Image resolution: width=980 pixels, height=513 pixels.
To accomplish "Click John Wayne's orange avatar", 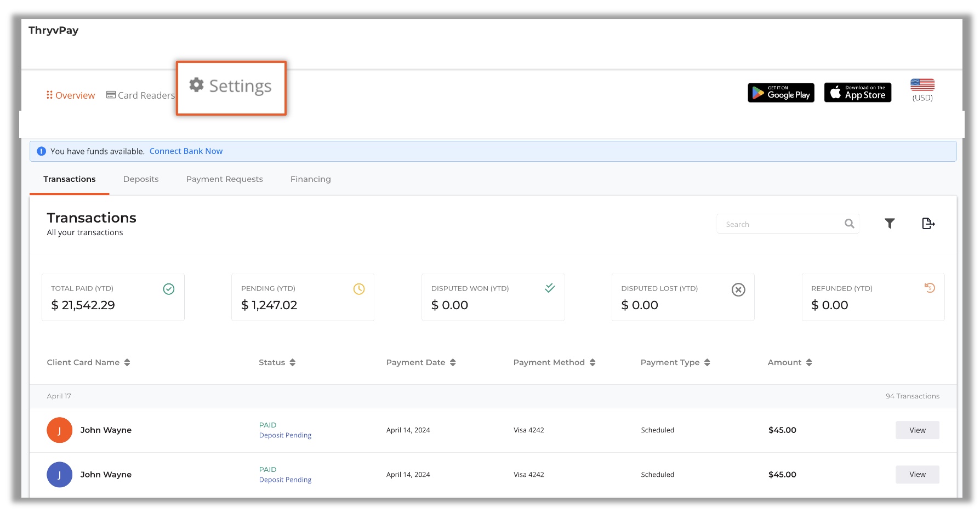I will pos(59,430).
